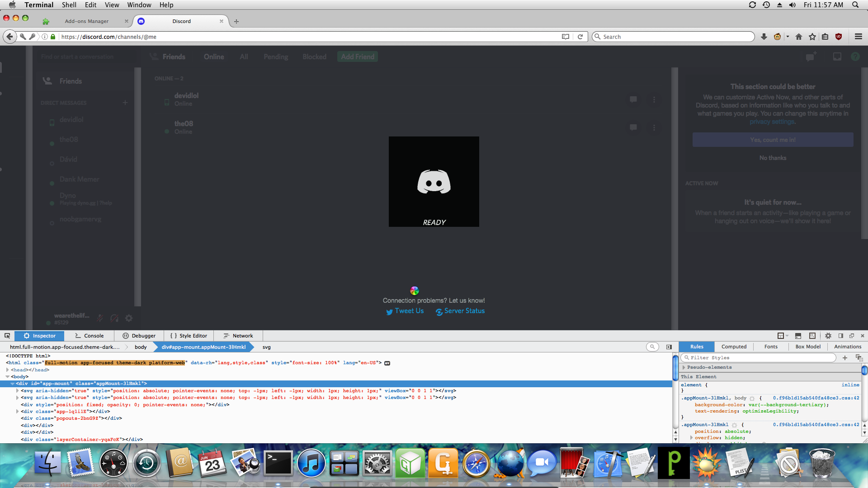The height and width of the screenshot is (488, 868).
Task: Click the event listener badge on html tag
Action: (387, 363)
